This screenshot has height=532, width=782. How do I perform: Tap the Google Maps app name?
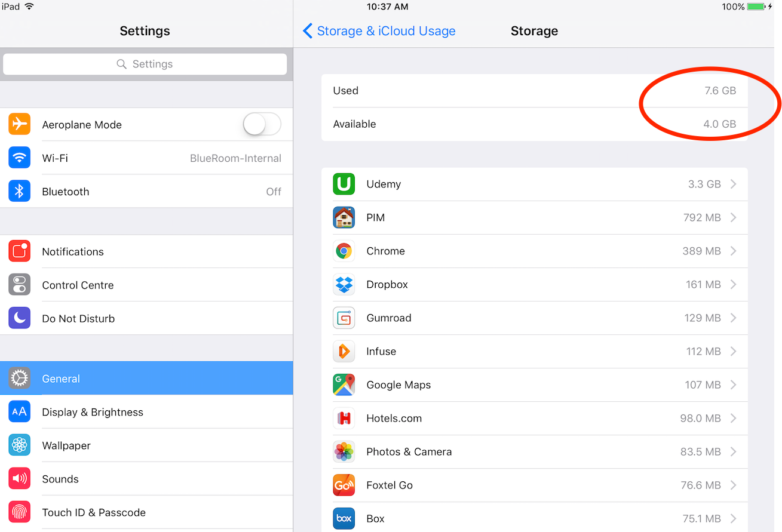(x=398, y=385)
